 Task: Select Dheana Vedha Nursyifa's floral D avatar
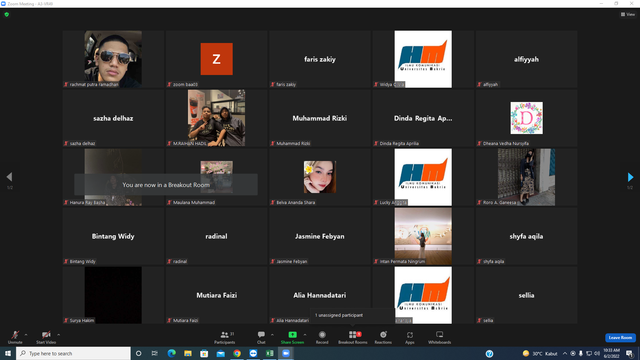pos(526,118)
